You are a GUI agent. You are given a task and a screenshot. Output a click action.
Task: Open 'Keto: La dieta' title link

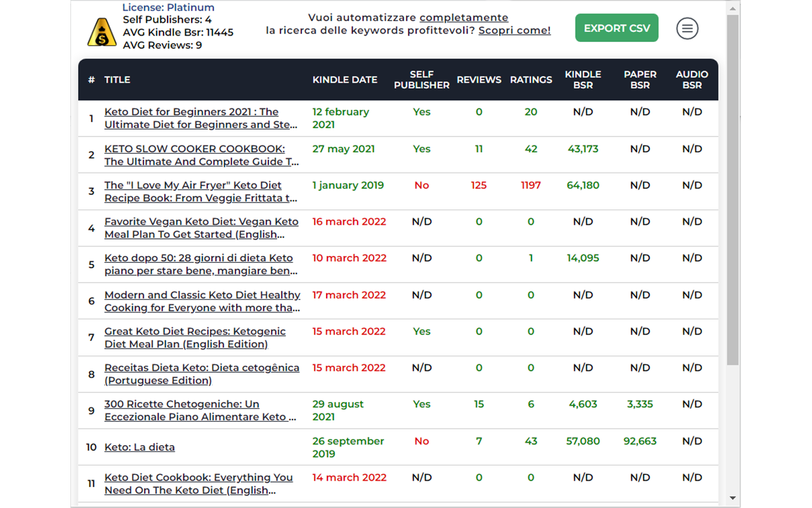140,447
